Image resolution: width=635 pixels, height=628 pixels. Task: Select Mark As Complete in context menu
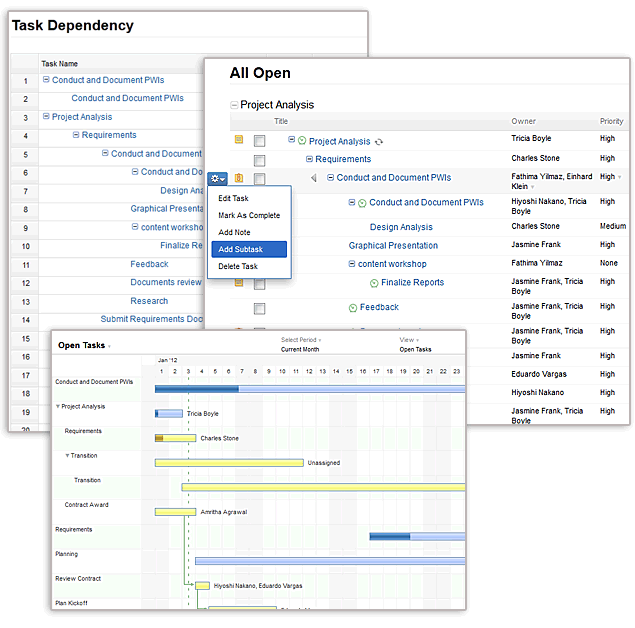(249, 215)
